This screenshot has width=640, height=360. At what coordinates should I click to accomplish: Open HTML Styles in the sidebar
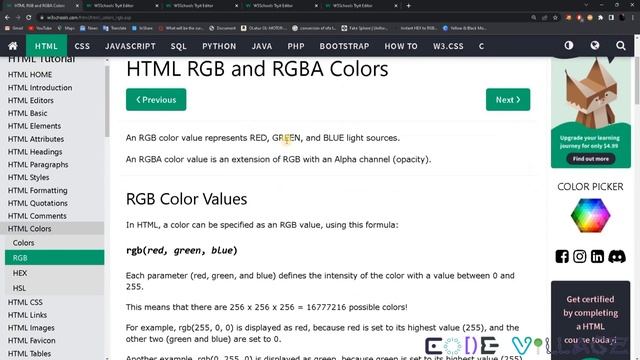(x=29, y=178)
